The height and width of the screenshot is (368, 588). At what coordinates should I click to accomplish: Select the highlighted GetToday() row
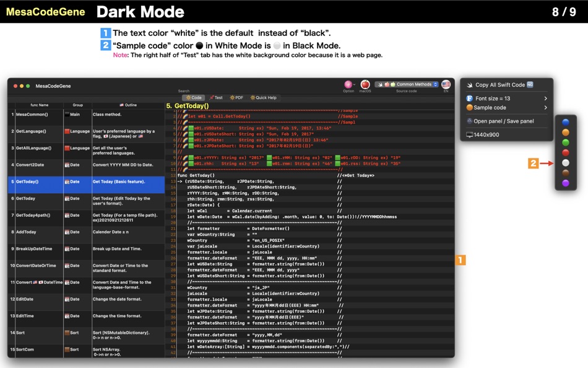(x=86, y=185)
